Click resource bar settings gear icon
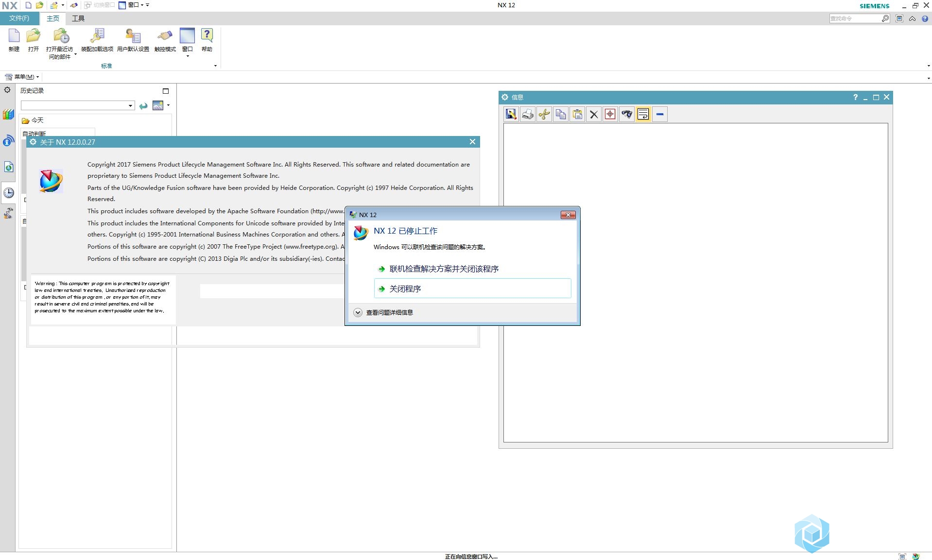 pos(7,90)
